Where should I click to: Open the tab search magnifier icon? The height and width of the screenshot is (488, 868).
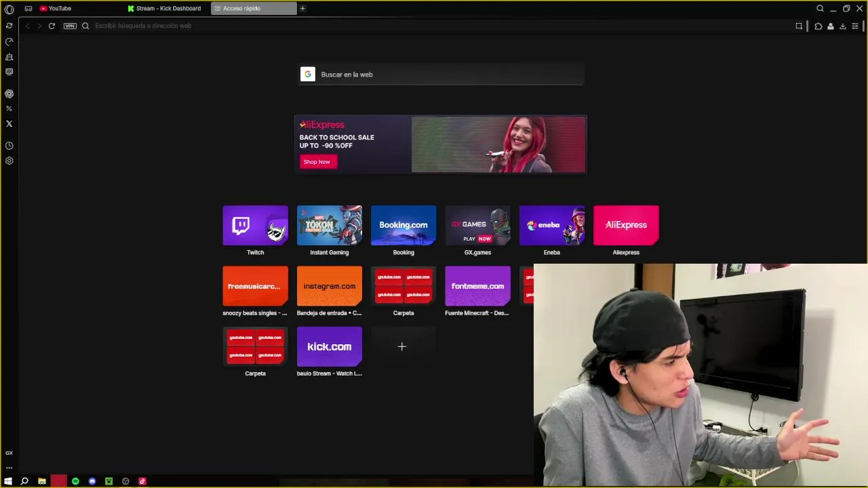pos(820,9)
